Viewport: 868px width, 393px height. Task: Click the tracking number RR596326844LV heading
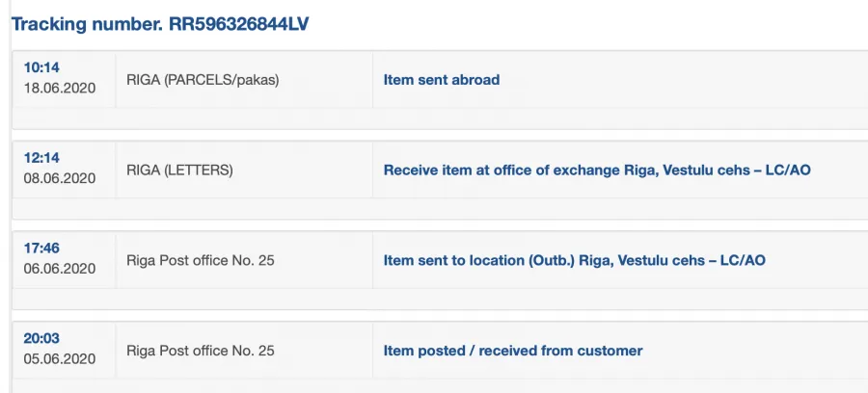pos(160,24)
